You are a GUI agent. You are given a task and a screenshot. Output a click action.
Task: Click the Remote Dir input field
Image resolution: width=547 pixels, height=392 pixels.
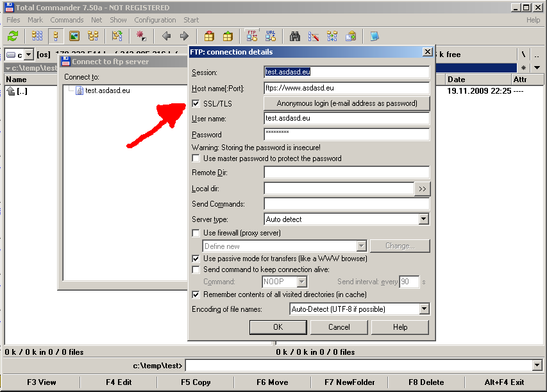(347, 172)
